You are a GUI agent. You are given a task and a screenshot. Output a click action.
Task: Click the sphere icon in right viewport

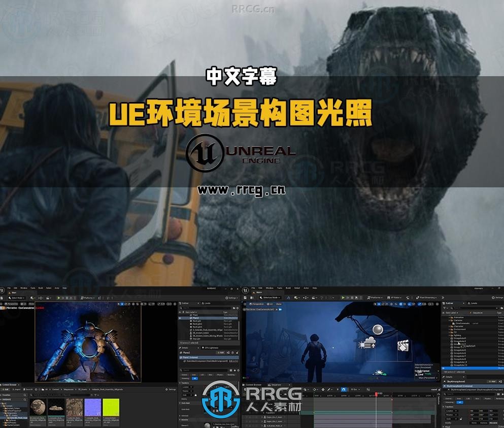pyautogui.click(x=378, y=330)
